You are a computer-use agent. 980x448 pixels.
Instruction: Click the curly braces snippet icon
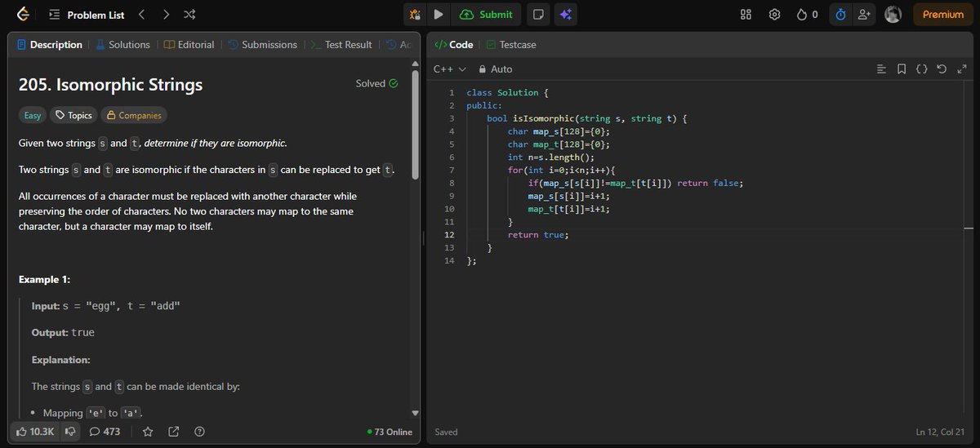click(922, 69)
